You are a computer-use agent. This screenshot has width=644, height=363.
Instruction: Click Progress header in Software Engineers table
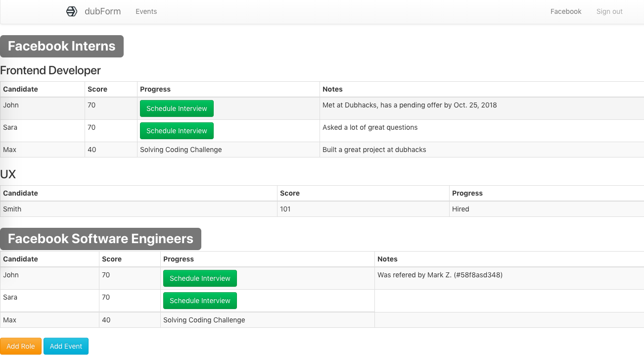click(179, 259)
